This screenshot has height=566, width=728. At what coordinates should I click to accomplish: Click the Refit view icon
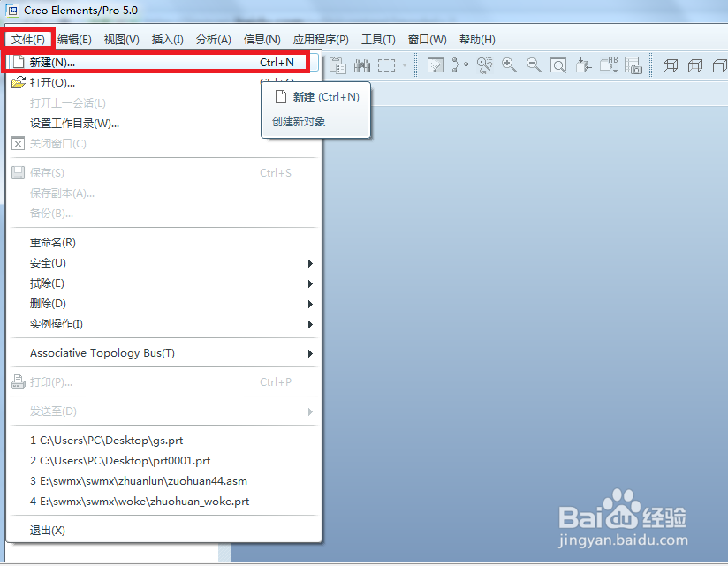(558, 65)
